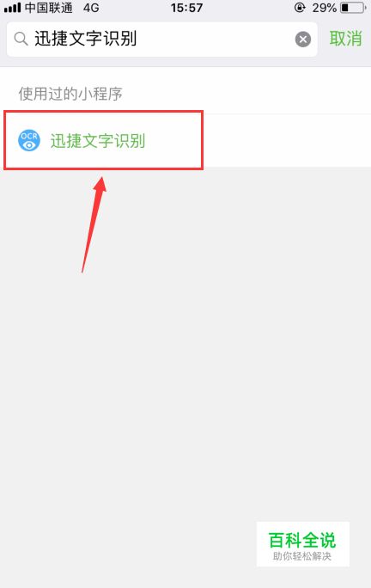Tap the 4G network indicator
Screen dimensions: 371x588
[91, 8]
